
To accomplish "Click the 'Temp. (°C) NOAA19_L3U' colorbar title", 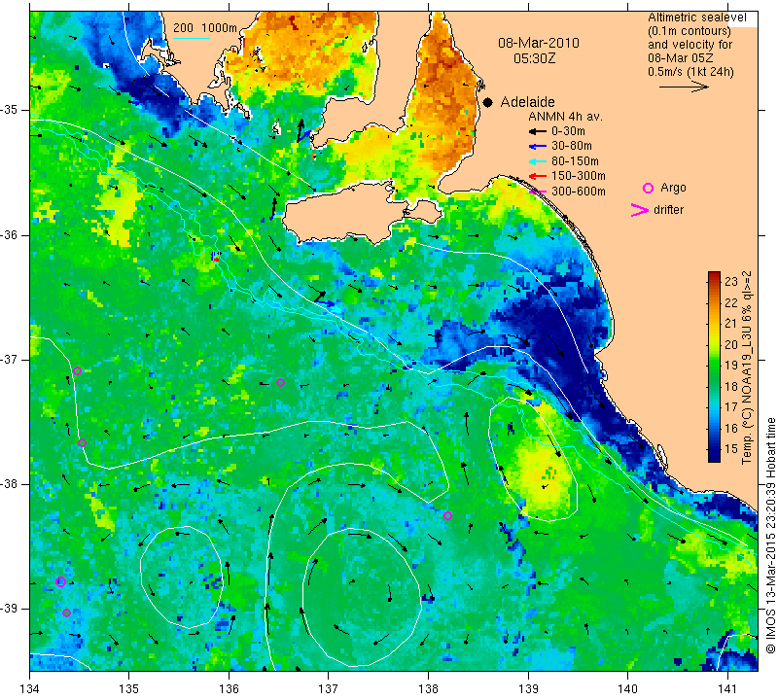I will (x=746, y=396).
